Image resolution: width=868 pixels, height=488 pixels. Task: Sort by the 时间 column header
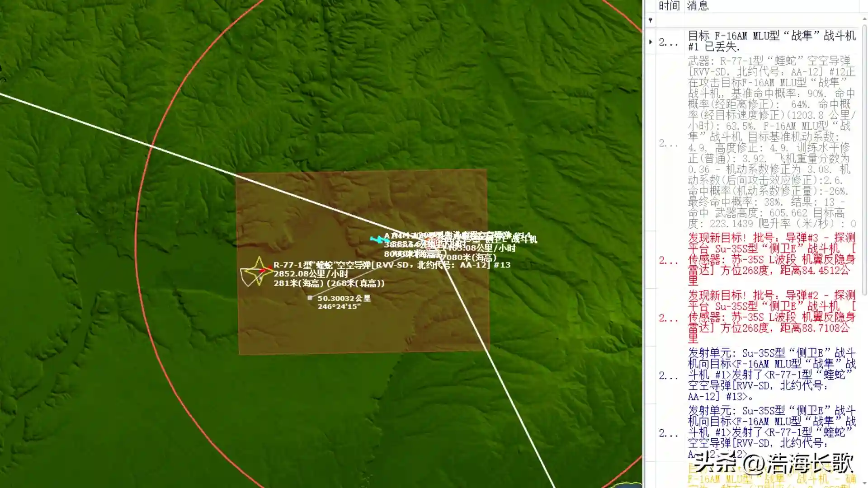[669, 6]
